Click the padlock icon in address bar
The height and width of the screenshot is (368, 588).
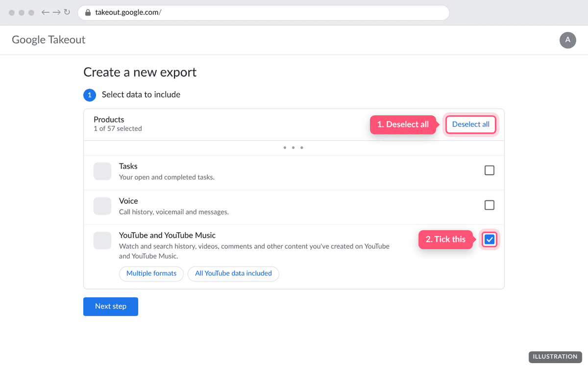pyautogui.click(x=88, y=13)
